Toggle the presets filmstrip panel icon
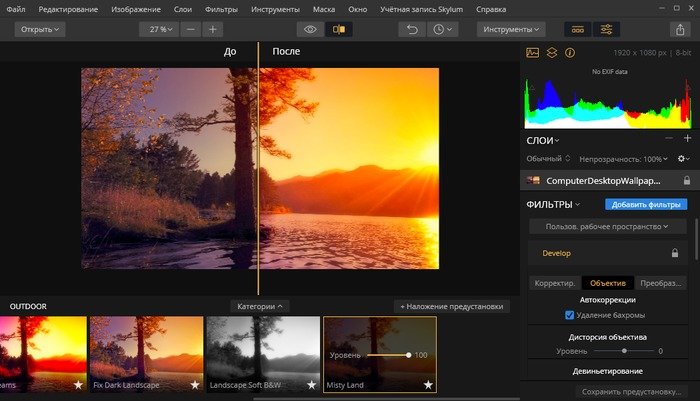 tap(578, 29)
